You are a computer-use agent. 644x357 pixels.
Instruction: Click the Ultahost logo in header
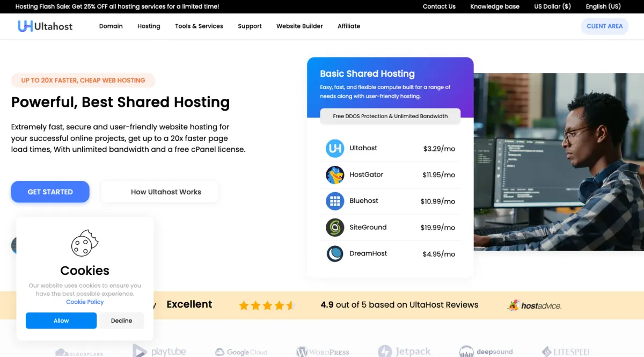[45, 26]
